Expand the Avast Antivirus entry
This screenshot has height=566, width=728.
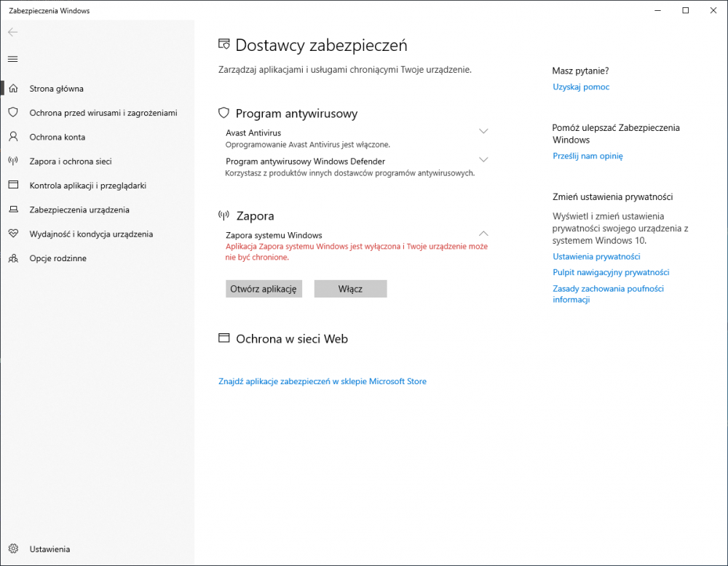483,132
